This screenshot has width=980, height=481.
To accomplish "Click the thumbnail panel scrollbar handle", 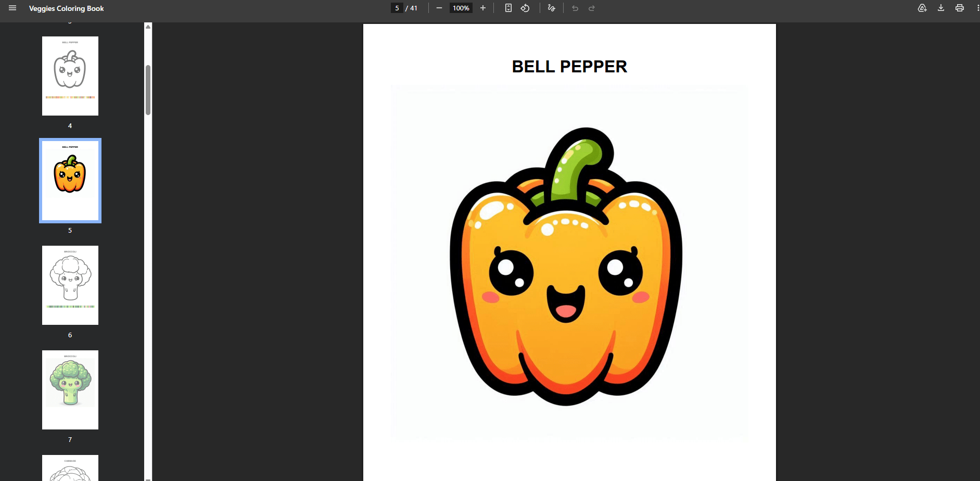I will pos(148,90).
